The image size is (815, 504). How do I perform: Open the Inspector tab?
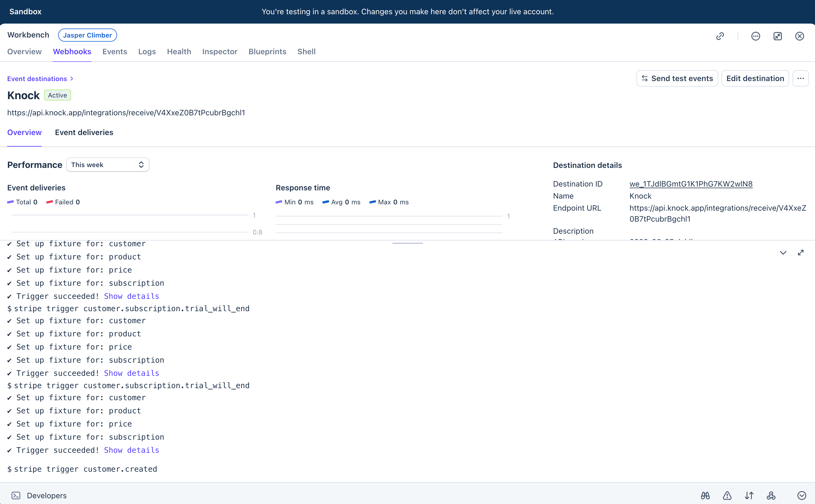pyautogui.click(x=219, y=52)
